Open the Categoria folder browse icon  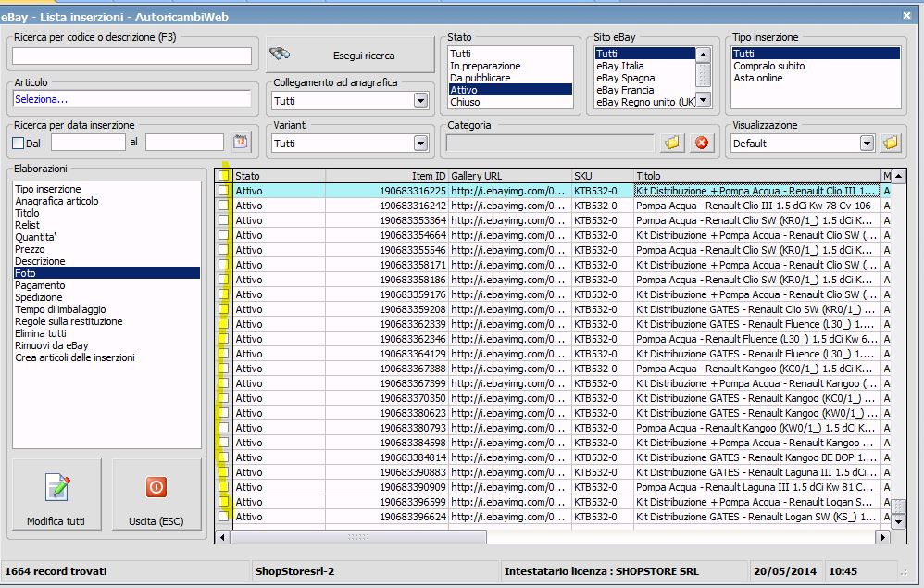[672, 143]
